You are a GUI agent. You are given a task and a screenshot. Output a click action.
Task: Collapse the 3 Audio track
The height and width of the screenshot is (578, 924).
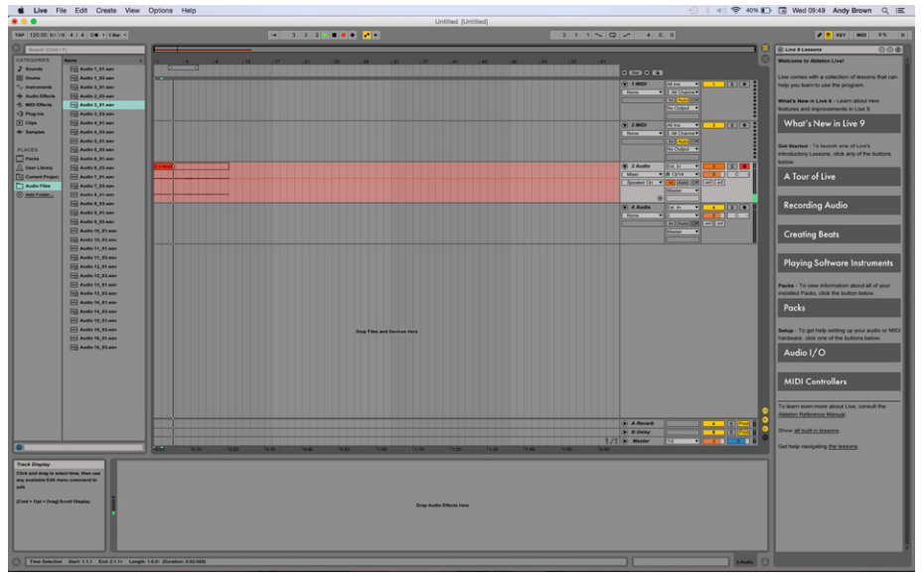625,166
